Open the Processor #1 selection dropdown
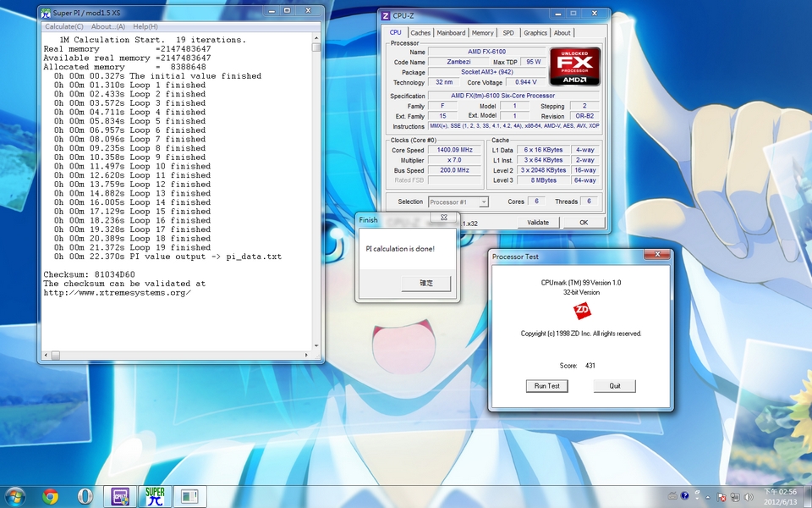 point(458,202)
